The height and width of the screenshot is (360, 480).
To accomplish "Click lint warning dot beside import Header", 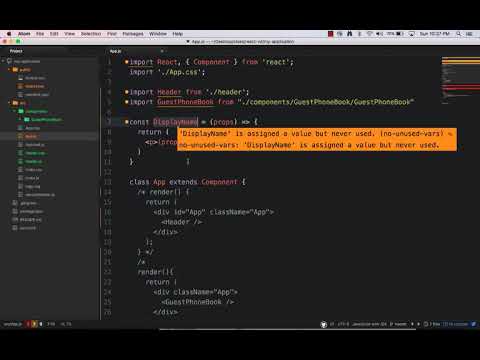I will [127, 92].
